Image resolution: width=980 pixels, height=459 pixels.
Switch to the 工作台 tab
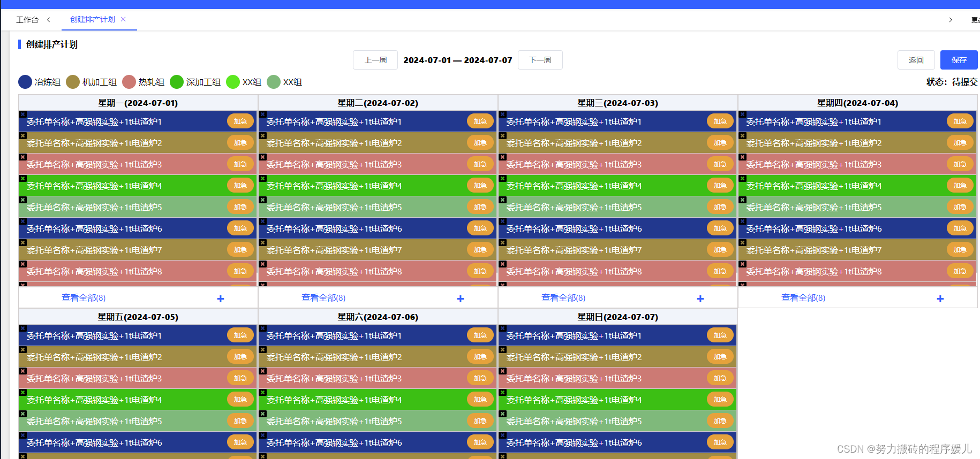point(27,20)
